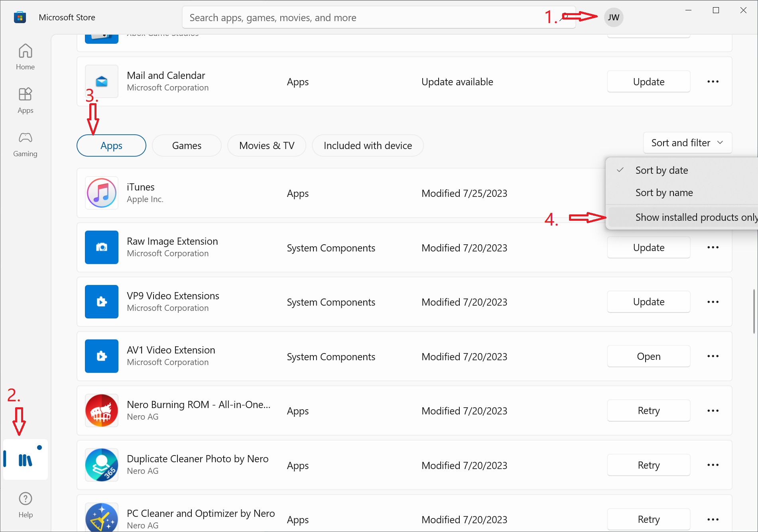Open Help in the sidebar
Image resolution: width=758 pixels, height=532 pixels.
pos(25,505)
